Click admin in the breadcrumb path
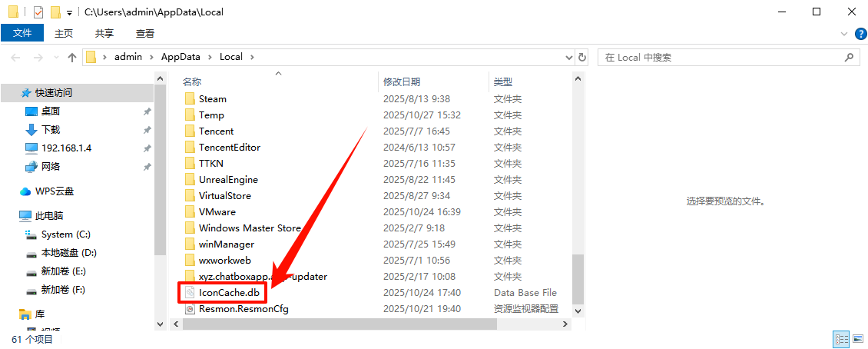Screen dimensions: 868x349 (128, 57)
